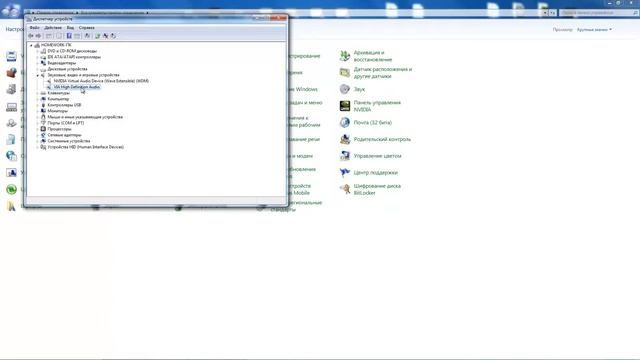The height and width of the screenshot is (360, 640).
Task: Open the Вид menu
Action: [x=70, y=28]
